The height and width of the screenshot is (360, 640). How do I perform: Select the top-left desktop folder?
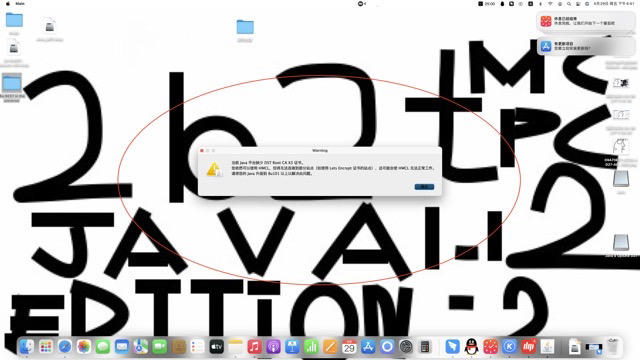tap(14, 20)
